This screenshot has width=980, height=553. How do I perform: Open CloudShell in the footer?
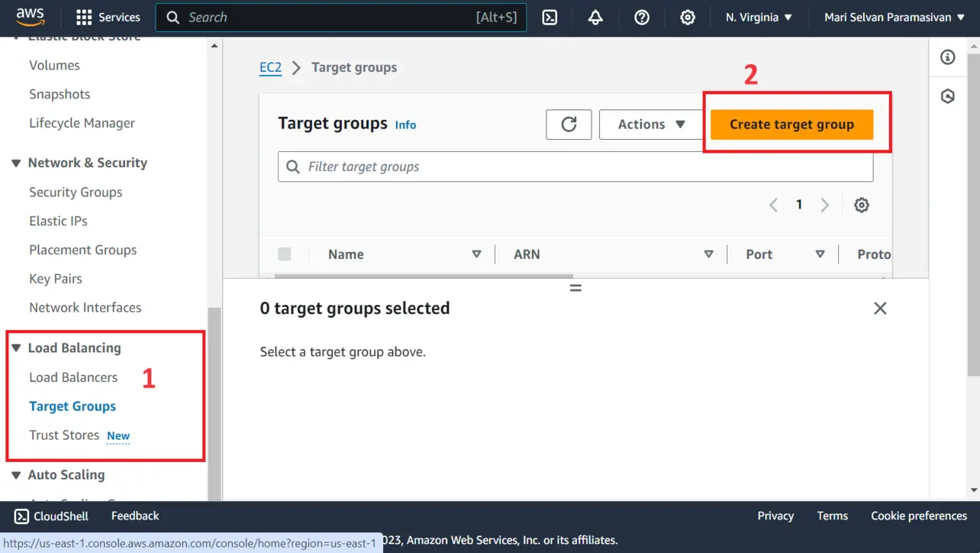click(52, 516)
